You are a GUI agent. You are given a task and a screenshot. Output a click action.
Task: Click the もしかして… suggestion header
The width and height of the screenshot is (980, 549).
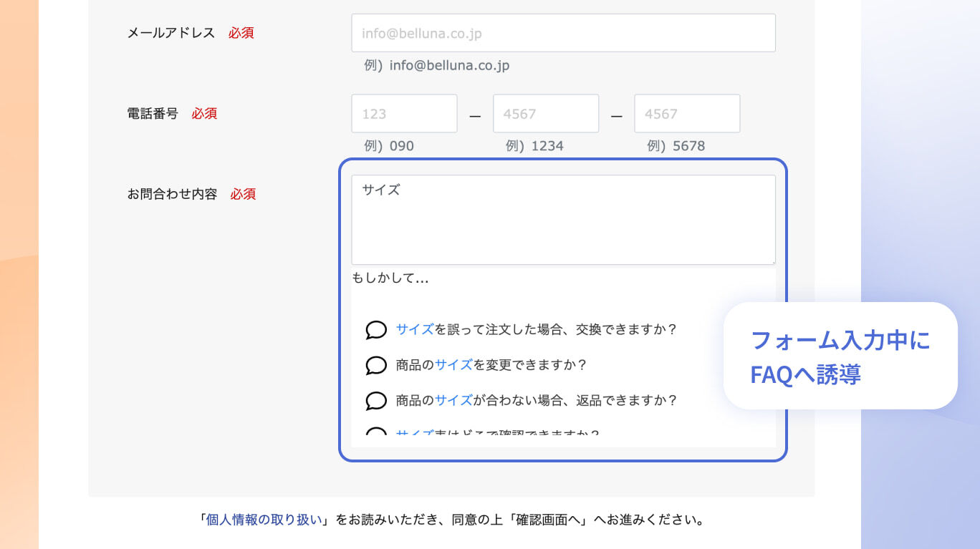click(390, 278)
